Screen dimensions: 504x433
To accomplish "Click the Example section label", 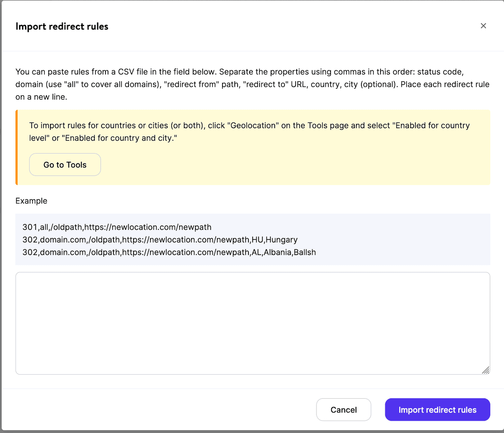I will (31, 201).
